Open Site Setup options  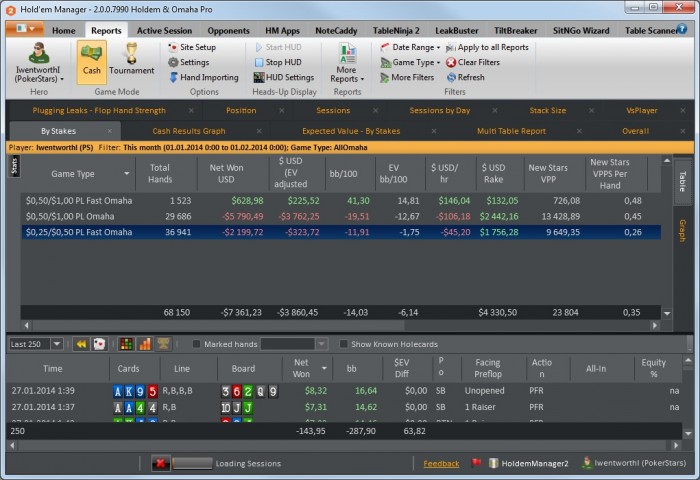192,47
